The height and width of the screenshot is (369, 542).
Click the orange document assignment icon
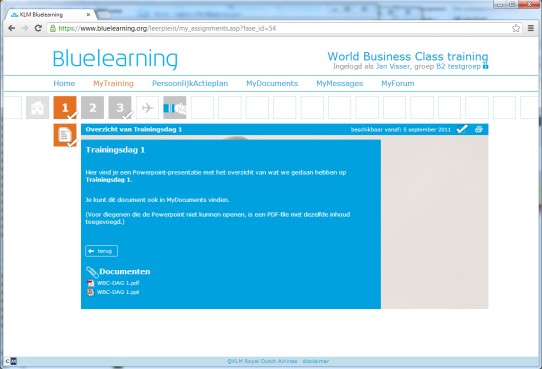click(x=65, y=135)
